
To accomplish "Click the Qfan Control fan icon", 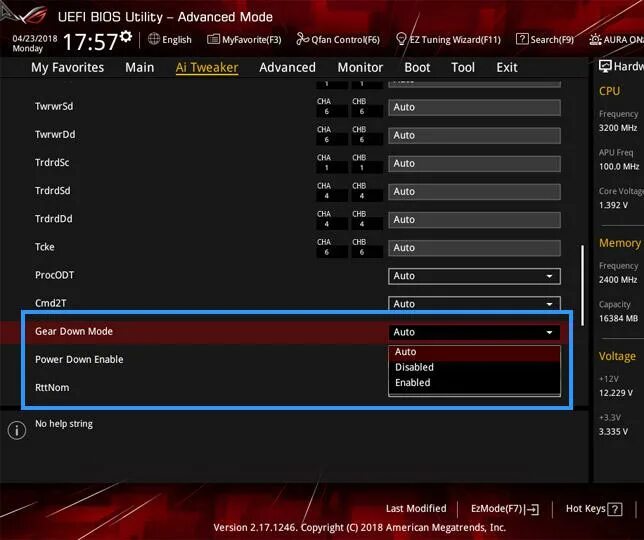I will [x=302, y=39].
